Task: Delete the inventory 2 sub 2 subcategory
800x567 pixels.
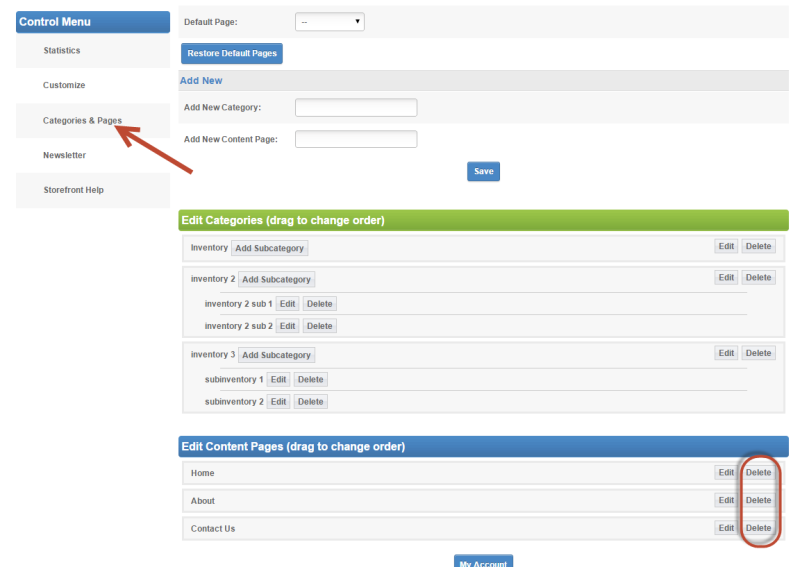Action: click(x=320, y=326)
